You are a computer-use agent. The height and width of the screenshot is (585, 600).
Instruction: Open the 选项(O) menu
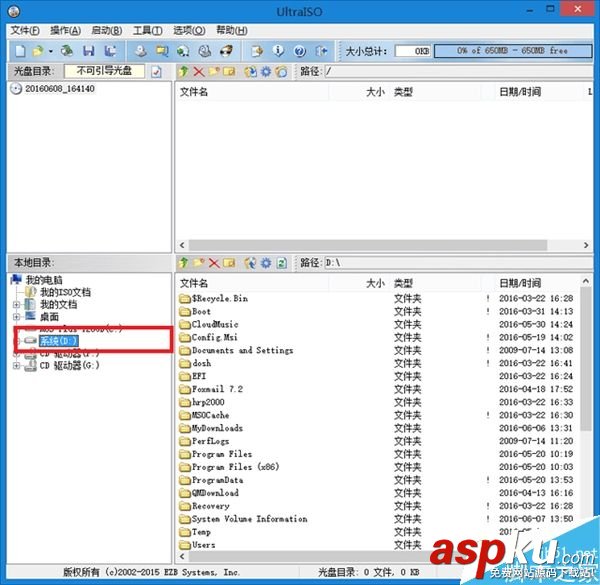coord(189,30)
